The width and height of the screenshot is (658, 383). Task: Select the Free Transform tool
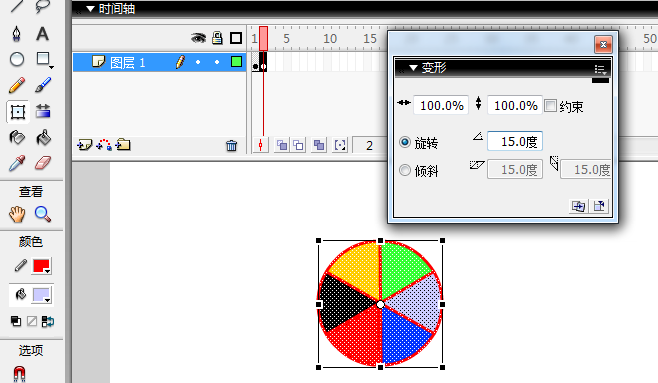coord(18,112)
